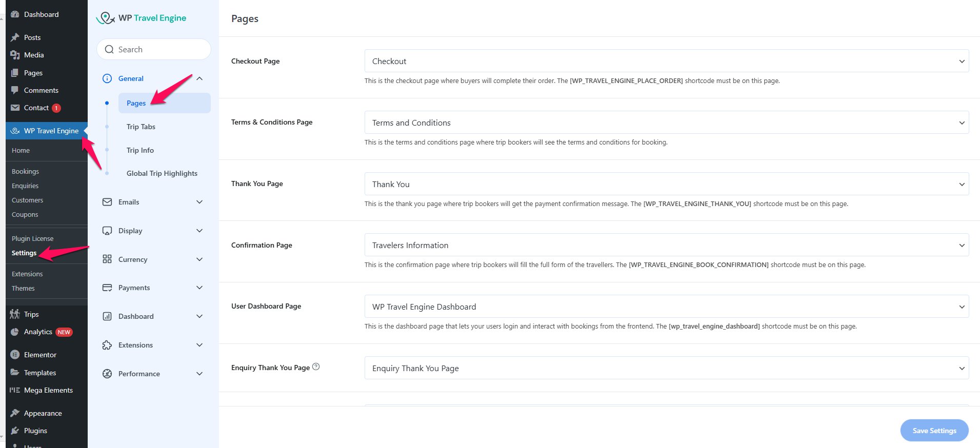Open the Coupons link
Viewport: 980px width, 448px height.
pyautogui.click(x=25, y=214)
